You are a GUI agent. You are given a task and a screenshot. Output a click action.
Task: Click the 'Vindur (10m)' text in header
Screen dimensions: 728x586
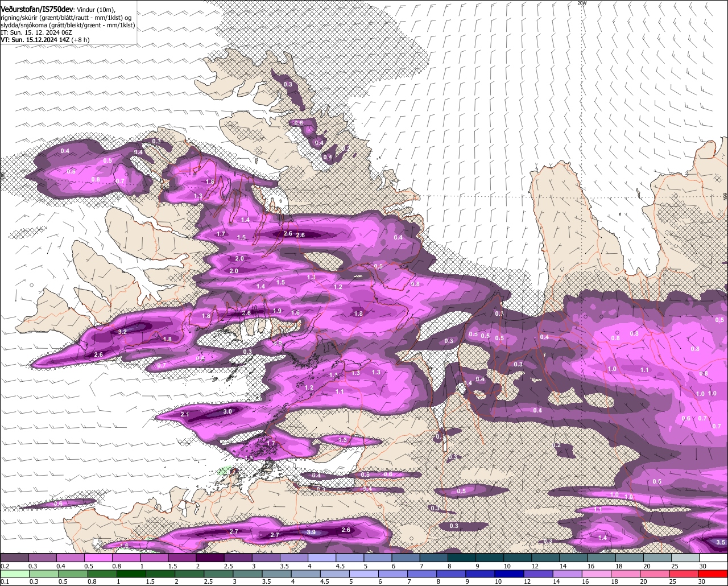pos(96,9)
